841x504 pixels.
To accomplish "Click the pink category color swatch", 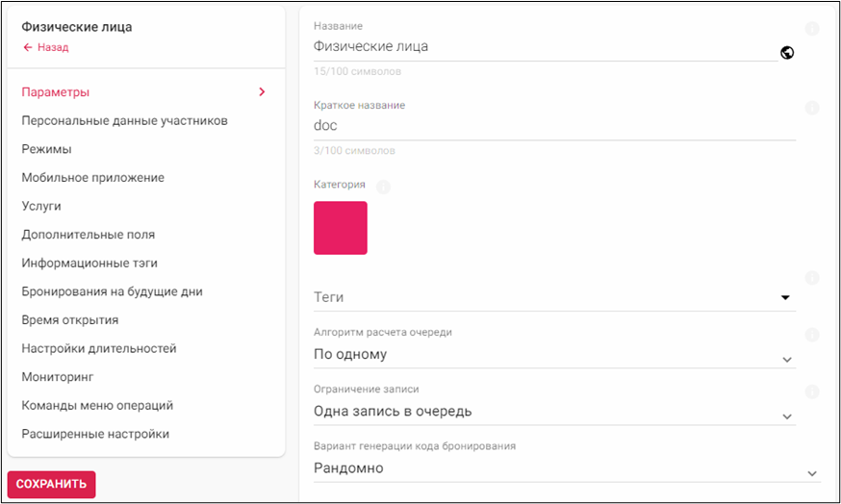I will tap(341, 228).
